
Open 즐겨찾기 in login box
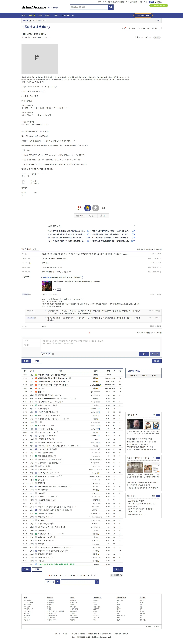tap(144, 376)
